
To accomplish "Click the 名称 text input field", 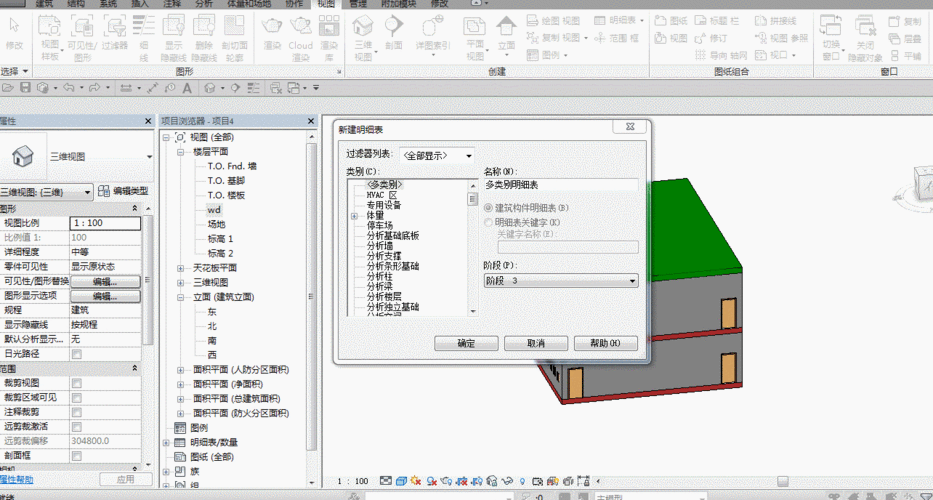I will (x=560, y=185).
